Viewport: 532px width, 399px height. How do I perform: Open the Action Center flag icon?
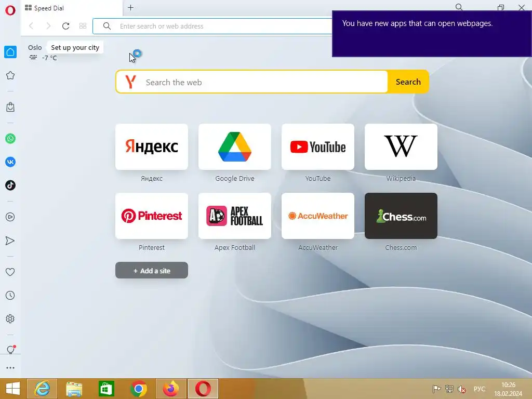[x=436, y=389]
